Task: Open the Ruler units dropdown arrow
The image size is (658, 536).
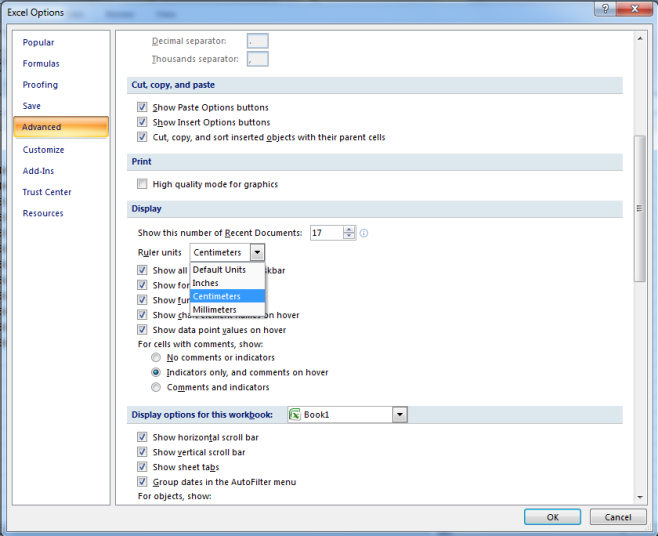Action: click(x=257, y=253)
